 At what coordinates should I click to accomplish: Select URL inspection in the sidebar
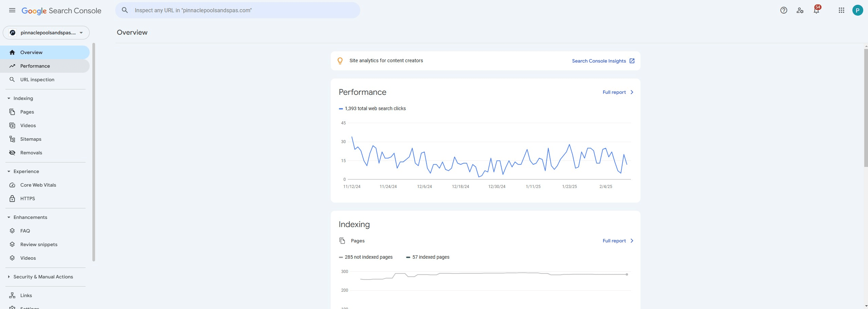[37, 80]
